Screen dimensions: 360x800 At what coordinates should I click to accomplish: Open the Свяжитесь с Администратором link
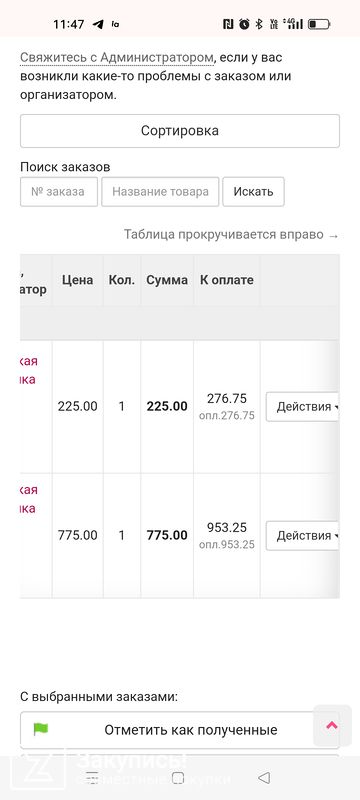point(116,58)
